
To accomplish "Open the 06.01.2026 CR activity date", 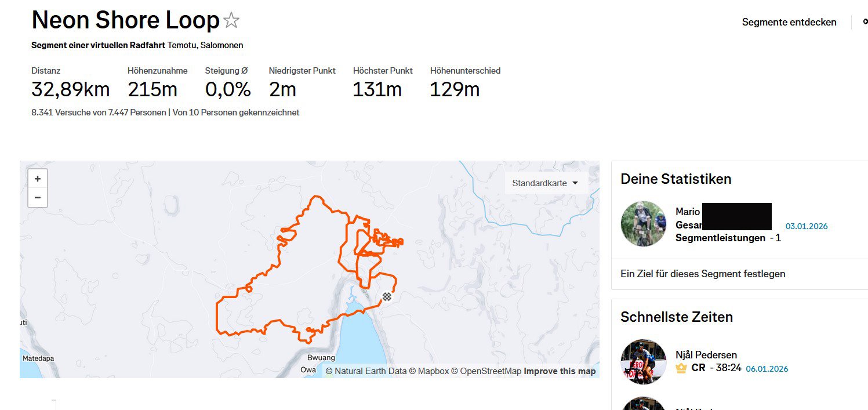I will 767,369.
